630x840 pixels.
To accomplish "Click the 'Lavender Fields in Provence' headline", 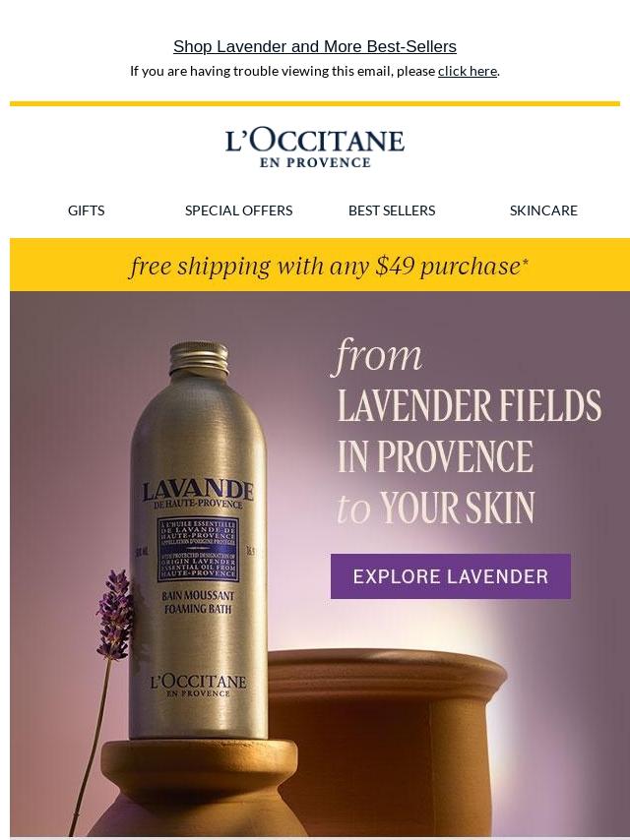I will click(x=470, y=431).
